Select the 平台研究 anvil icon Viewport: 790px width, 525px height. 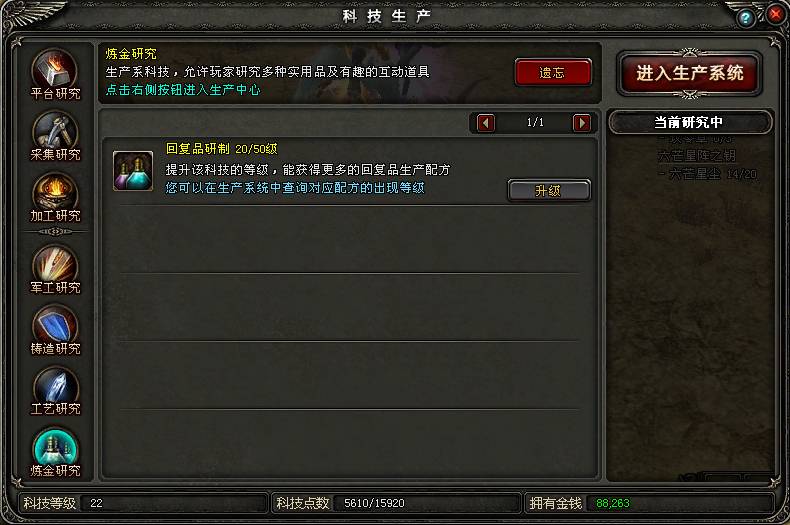pyautogui.click(x=54, y=70)
